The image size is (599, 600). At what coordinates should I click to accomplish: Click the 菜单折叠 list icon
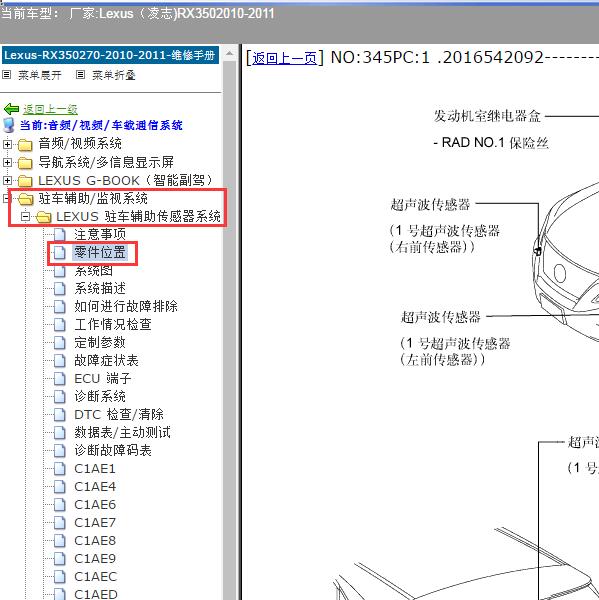[x=80, y=75]
